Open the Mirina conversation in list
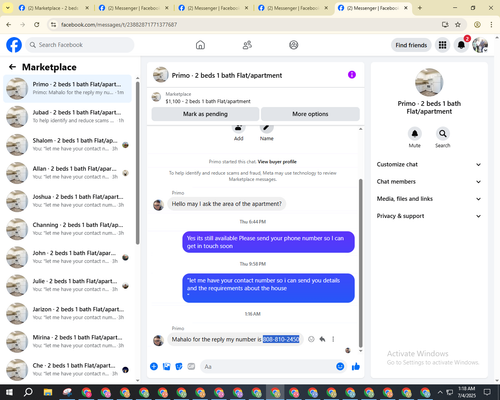Image resolution: width=500 pixels, height=400 pixels. [68, 341]
